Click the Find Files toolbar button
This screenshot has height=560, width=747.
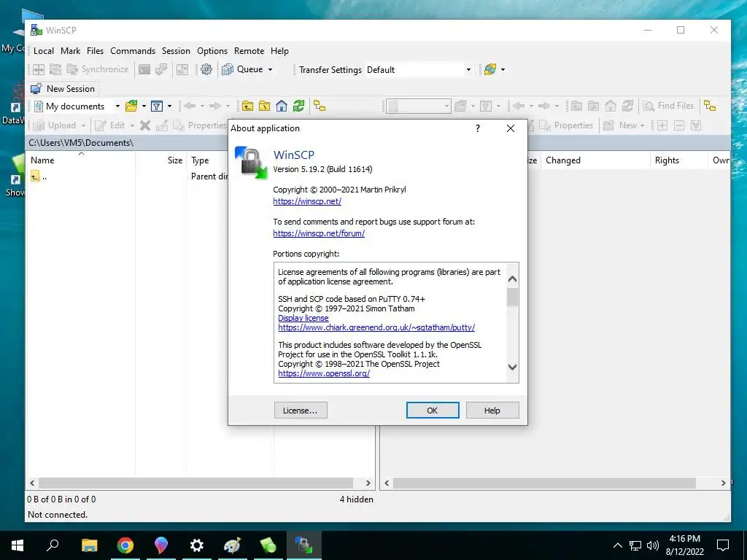coord(668,106)
